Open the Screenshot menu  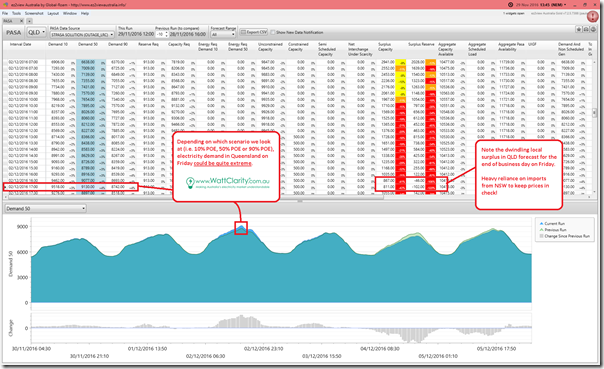tap(34, 13)
